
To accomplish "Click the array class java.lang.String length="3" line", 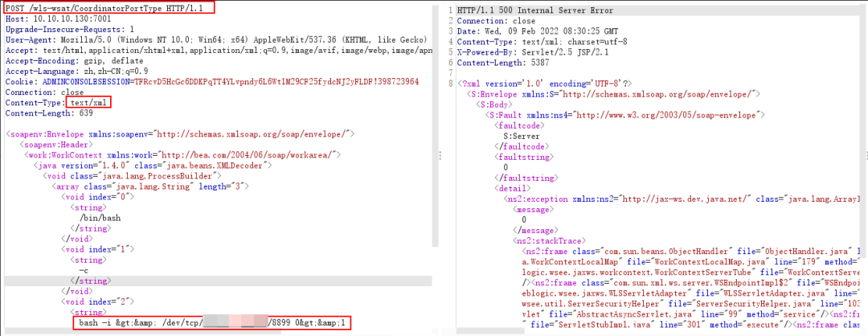I will (150, 186).
